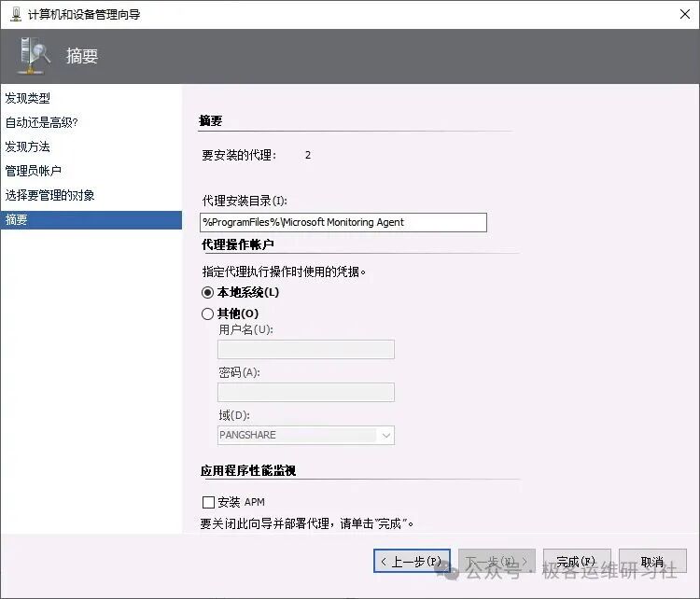This screenshot has width=700, height=599.
Task: Go to the 发现方法 step
Action: pyautogui.click(x=28, y=146)
